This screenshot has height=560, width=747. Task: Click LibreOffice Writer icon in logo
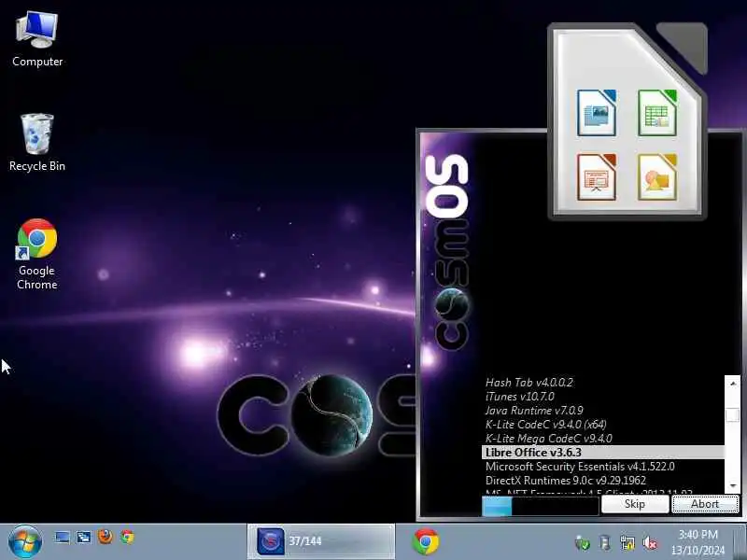597,113
